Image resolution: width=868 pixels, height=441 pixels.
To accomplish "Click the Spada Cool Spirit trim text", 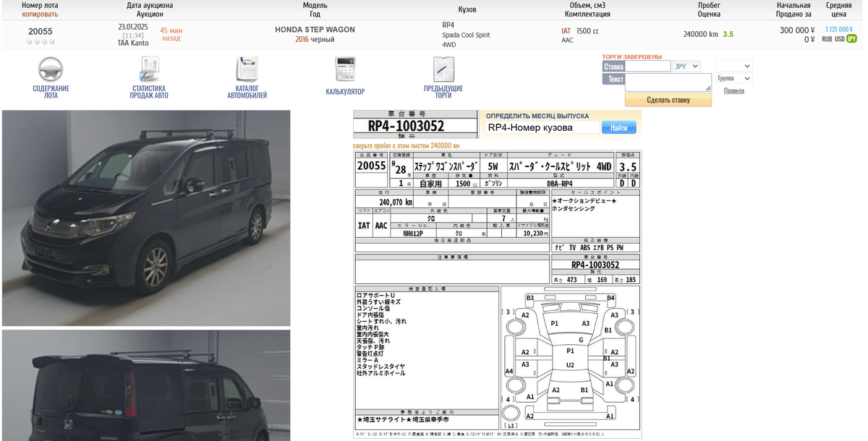I will tap(466, 35).
